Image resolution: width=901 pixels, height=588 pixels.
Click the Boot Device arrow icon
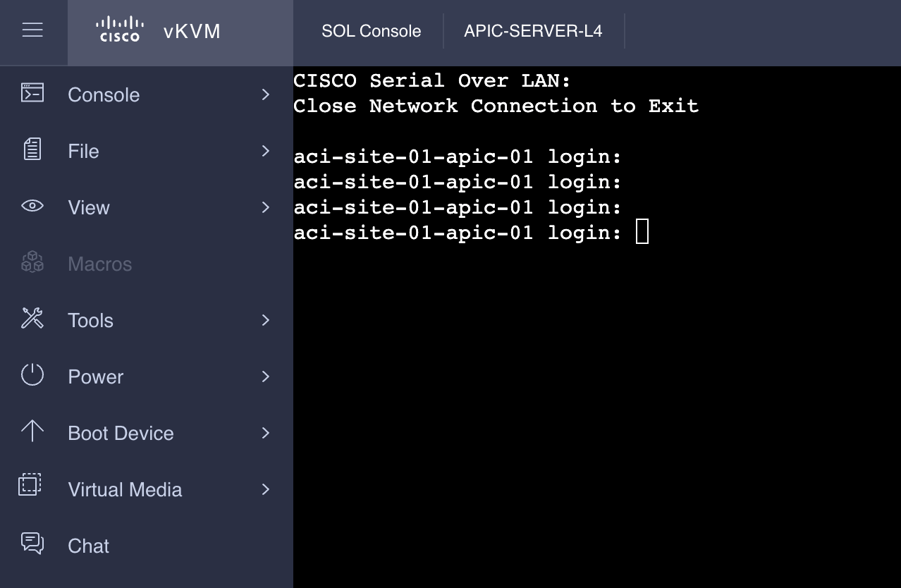pyautogui.click(x=32, y=431)
